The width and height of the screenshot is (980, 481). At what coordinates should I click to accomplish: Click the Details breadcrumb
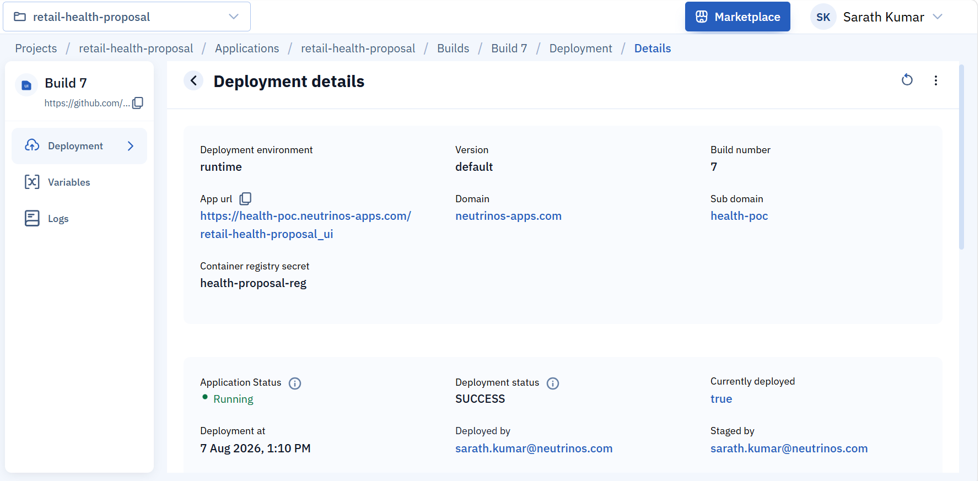(653, 48)
